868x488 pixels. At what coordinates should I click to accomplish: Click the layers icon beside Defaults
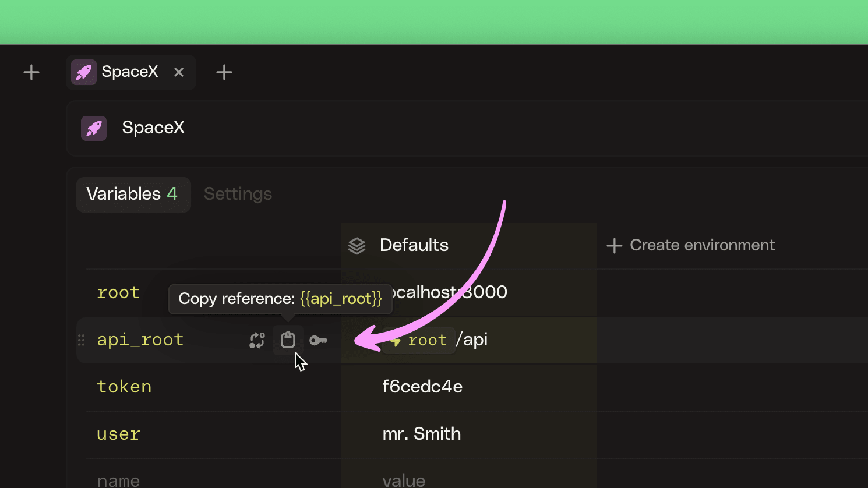pos(357,246)
